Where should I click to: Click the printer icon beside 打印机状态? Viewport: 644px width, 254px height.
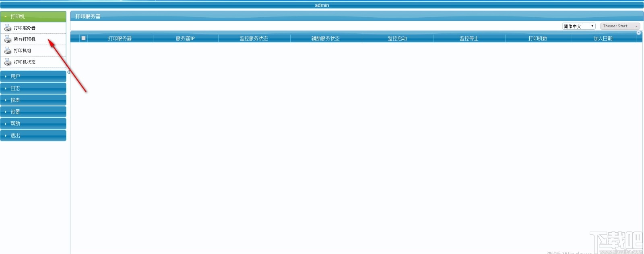[8, 62]
